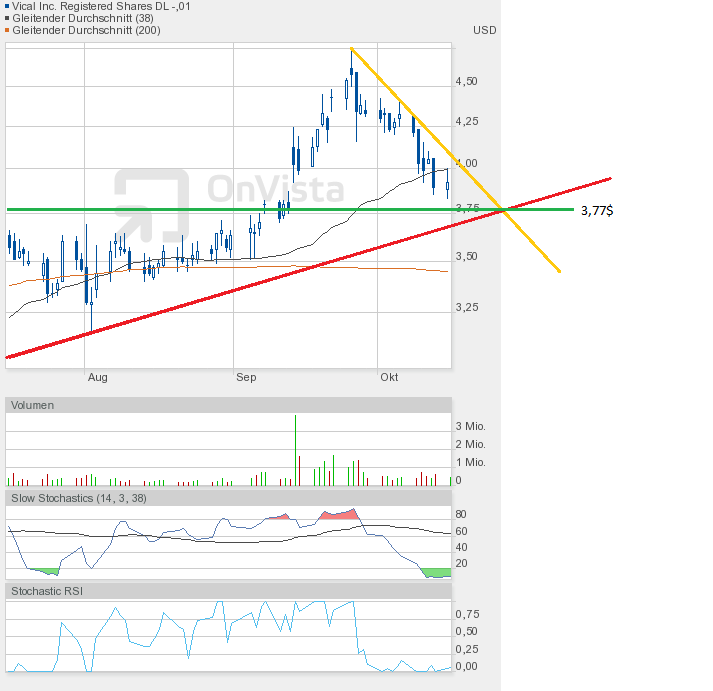Screen dimensions: 713x691
Task: Click the blue Vical Inc. legend marker
Action: tap(7, 6)
